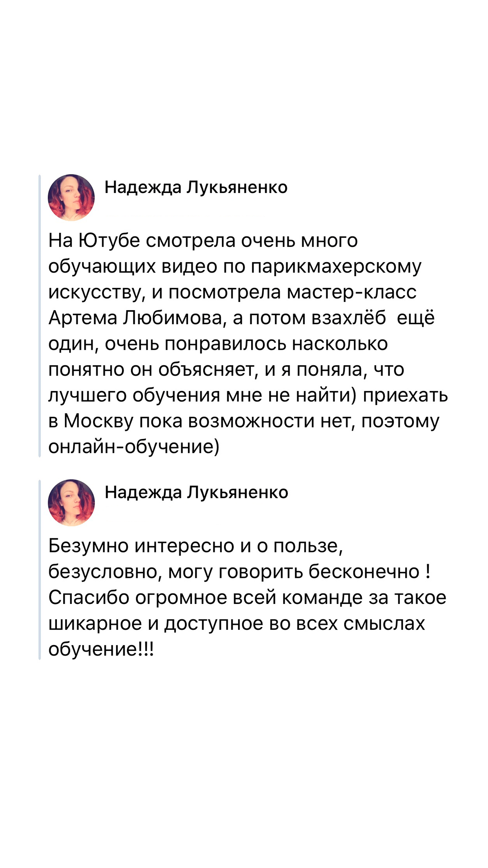Click the final word 'обучение!!!'
The height and width of the screenshot is (868, 488).
click(101, 649)
